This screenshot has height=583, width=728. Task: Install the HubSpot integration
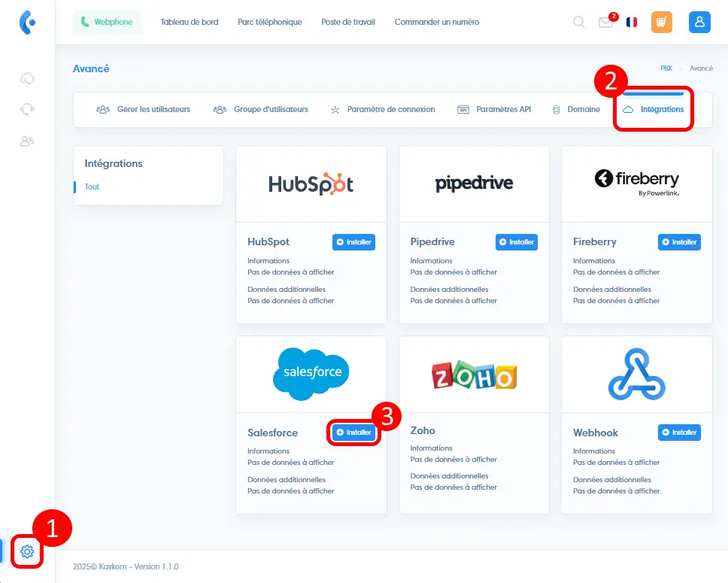tap(353, 242)
